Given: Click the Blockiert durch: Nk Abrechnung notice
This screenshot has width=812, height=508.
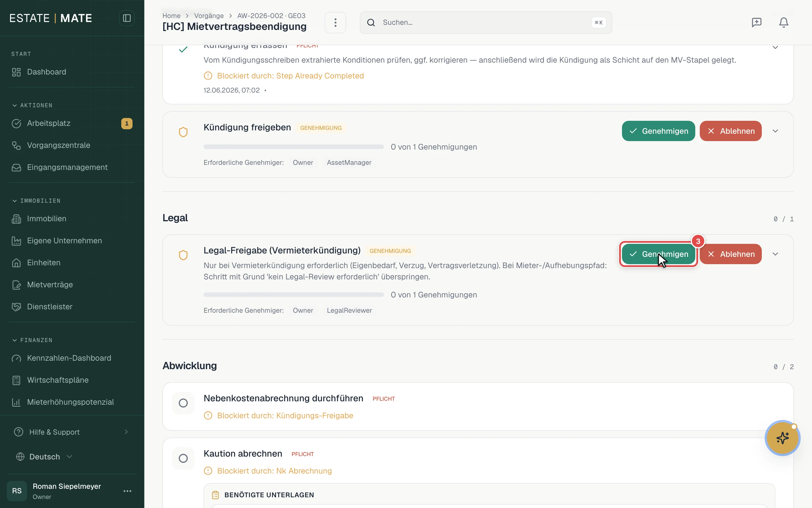Looking at the screenshot, I should click(x=267, y=471).
